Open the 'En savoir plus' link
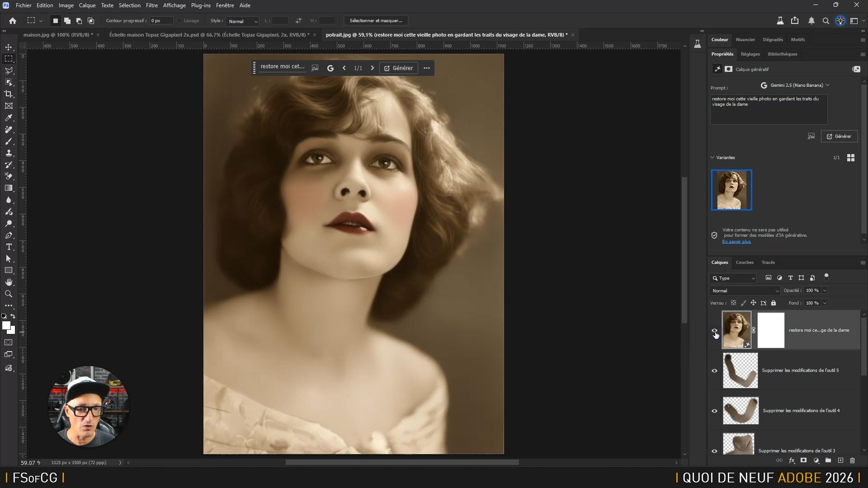Viewport: 868px width, 488px height. click(x=736, y=242)
